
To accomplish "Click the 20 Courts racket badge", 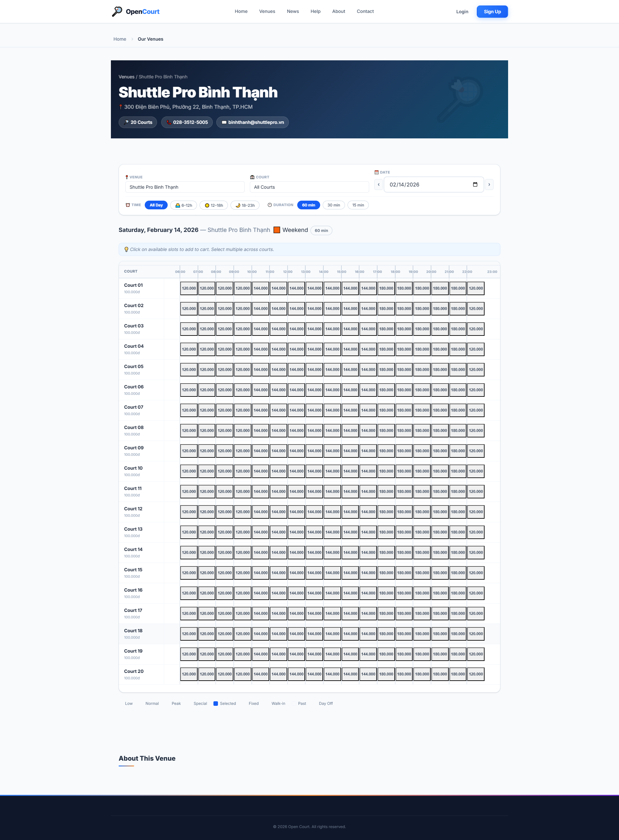I will 138,122.
